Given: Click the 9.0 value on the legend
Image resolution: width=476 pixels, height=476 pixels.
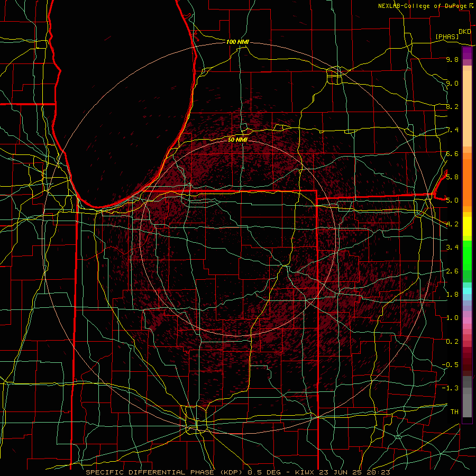Looking at the screenshot, I should point(452,83).
